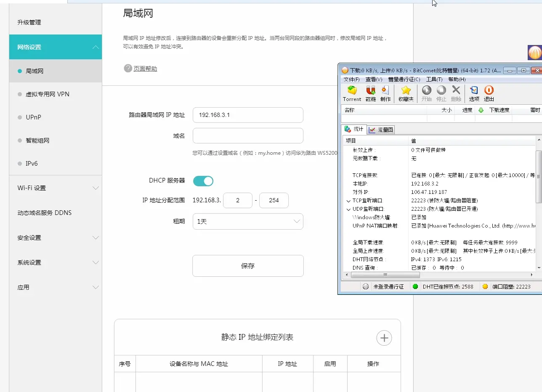This screenshot has height=392, width=542.
Task: Click the green download arrow column icon
Action: [x=481, y=110]
